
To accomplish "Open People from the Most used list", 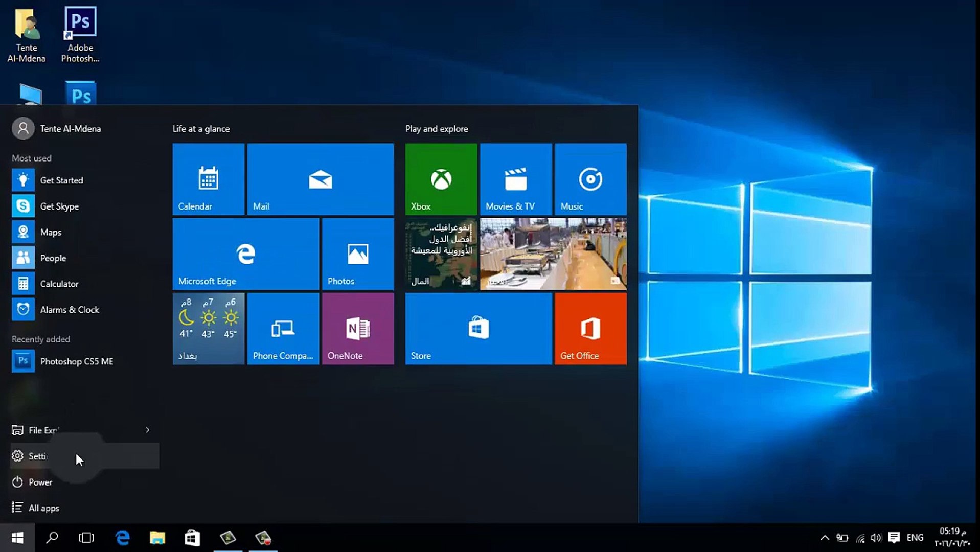I will 85,258.
